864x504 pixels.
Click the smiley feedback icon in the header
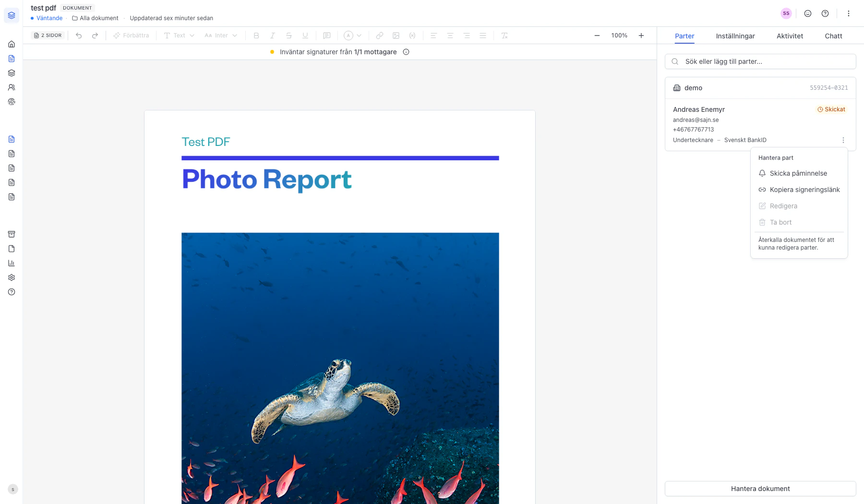coord(808,13)
